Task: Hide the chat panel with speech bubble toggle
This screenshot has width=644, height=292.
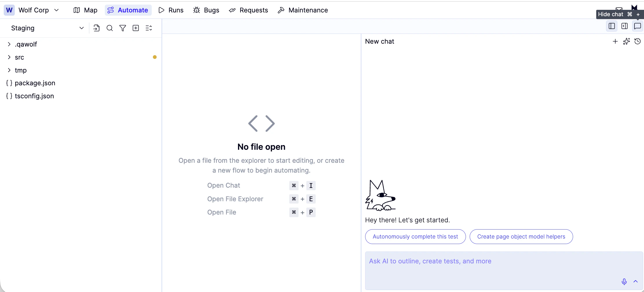Action: (x=637, y=26)
